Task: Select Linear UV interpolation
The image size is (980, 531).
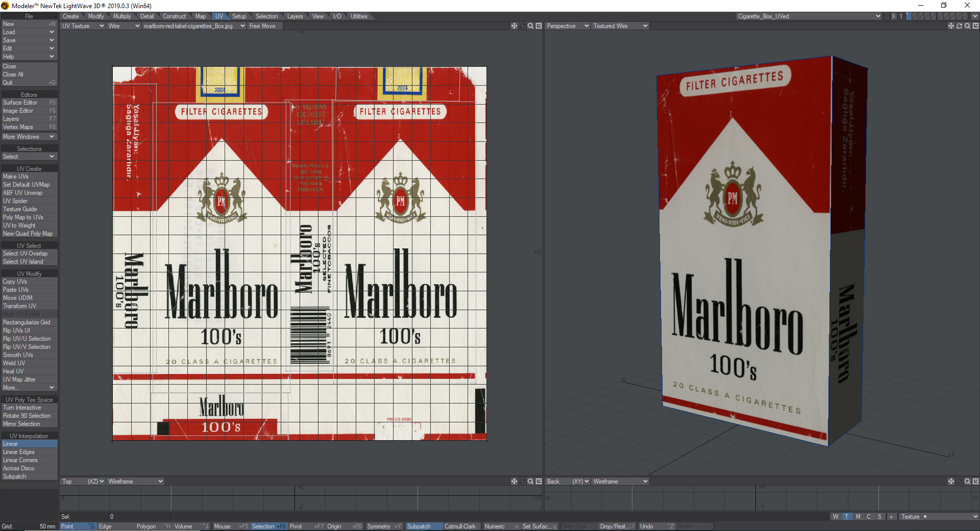Action: click(x=29, y=444)
